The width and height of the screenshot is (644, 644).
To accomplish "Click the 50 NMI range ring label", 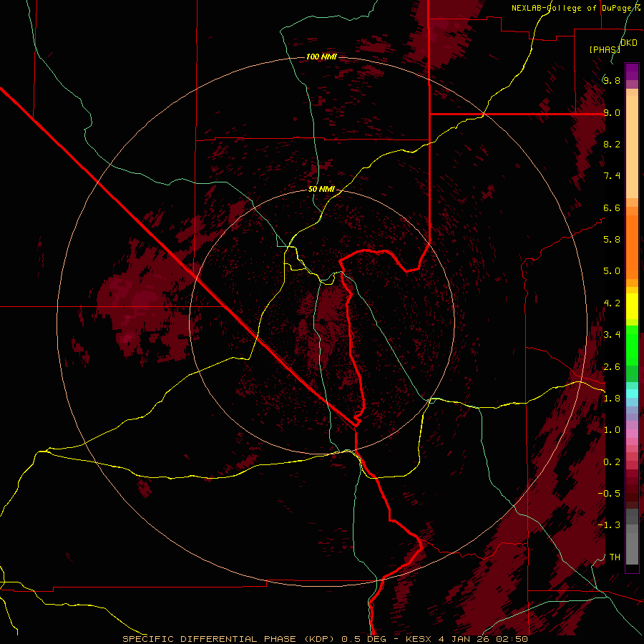I will 321,190.
